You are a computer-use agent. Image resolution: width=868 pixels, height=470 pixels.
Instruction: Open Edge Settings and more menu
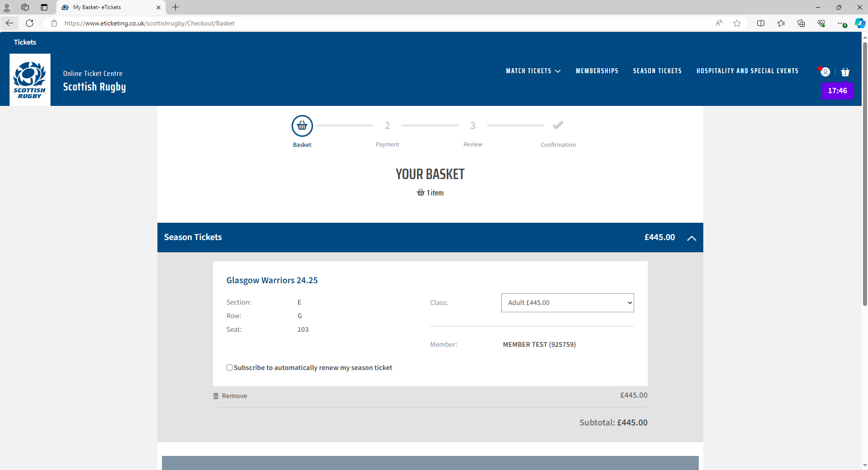click(842, 23)
